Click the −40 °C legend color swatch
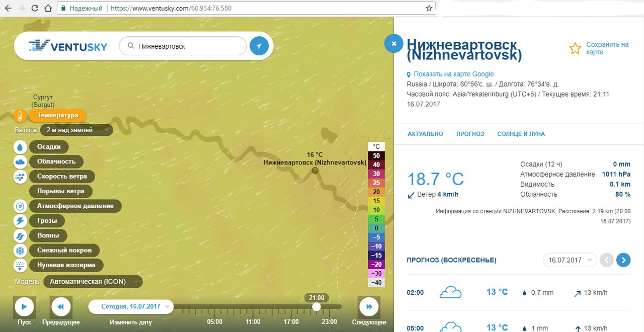The width and height of the screenshot is (644, 332). 376,283
